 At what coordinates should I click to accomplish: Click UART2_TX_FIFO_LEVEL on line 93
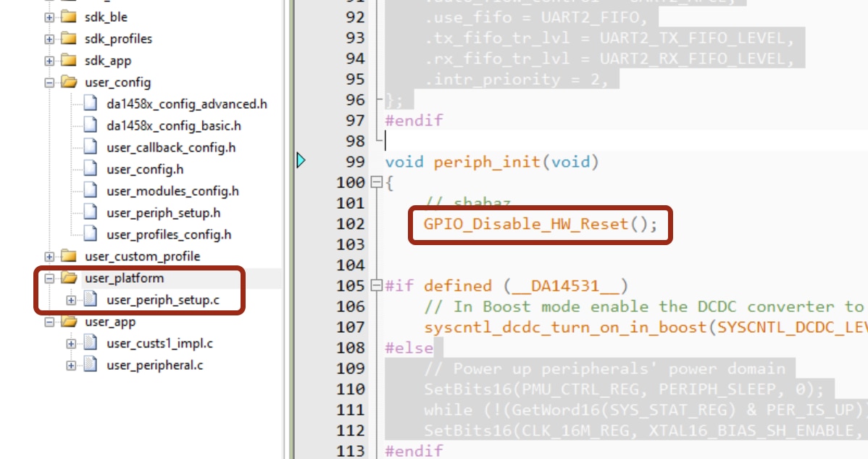coord(691,38)
